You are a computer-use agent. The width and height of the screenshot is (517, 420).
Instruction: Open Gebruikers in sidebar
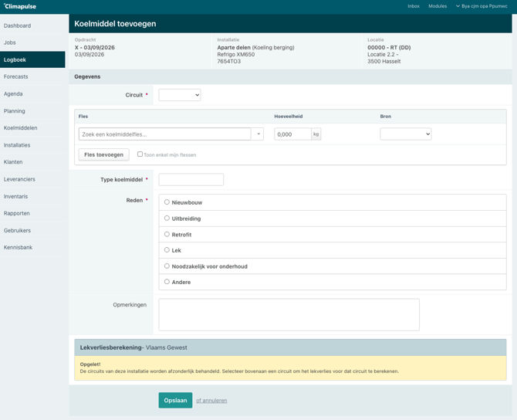[32, 230]
